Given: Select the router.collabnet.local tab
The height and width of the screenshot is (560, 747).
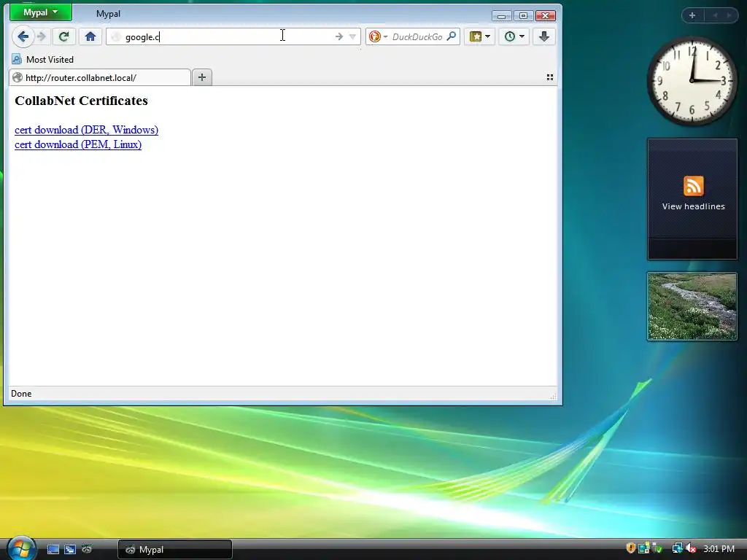Looking at the screenshot, I should pos(100,77).
